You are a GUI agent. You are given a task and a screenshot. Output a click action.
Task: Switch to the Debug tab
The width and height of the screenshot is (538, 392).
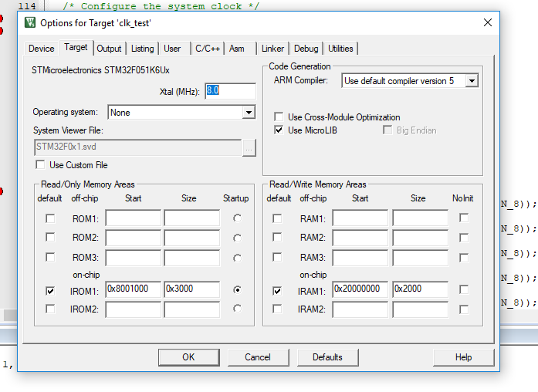[x=306, y=49]
